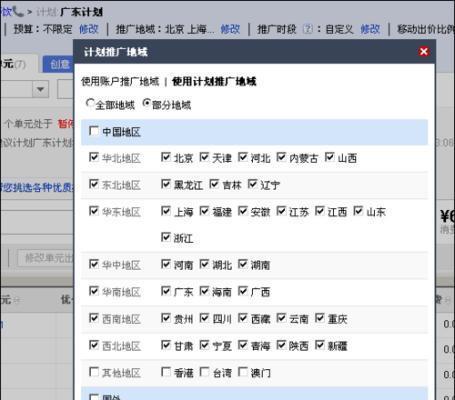Toggle the 中国地区 checkbox
Viewport: 455px width, 400px height.
[x=94, y=131]
